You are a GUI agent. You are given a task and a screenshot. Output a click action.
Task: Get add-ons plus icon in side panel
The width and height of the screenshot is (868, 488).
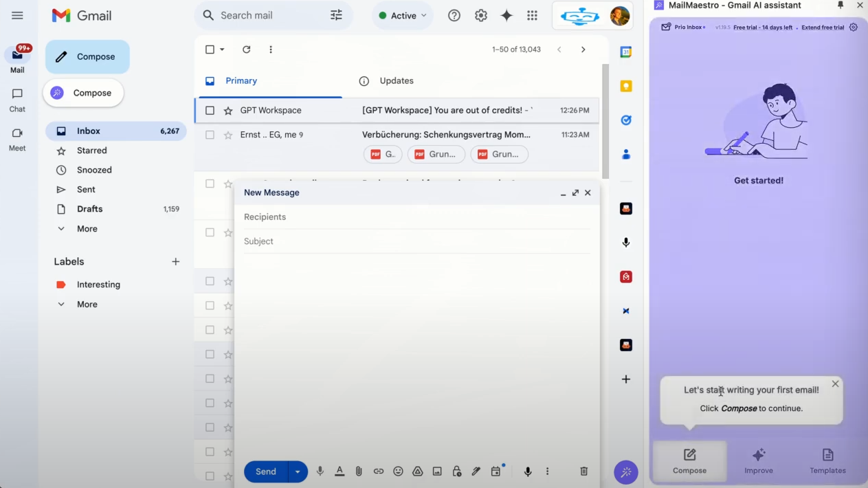pyautogui.click(x=626, y=379)
